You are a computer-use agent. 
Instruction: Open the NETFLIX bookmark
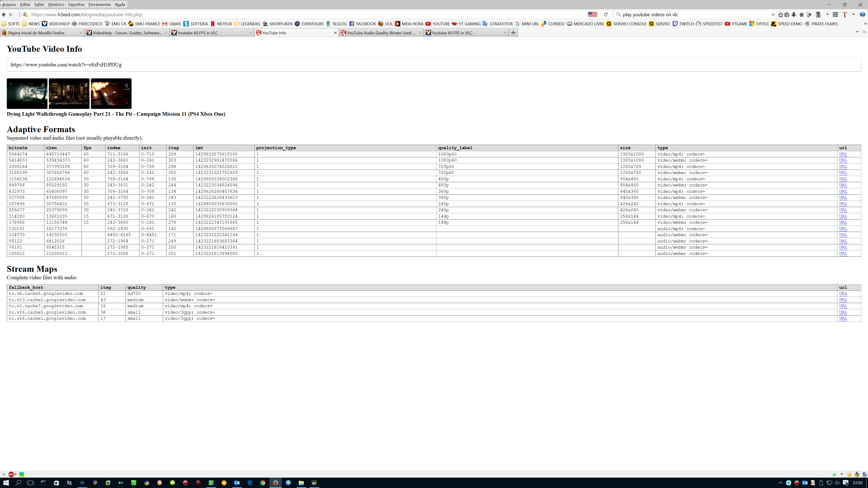(x=221, y=23)
